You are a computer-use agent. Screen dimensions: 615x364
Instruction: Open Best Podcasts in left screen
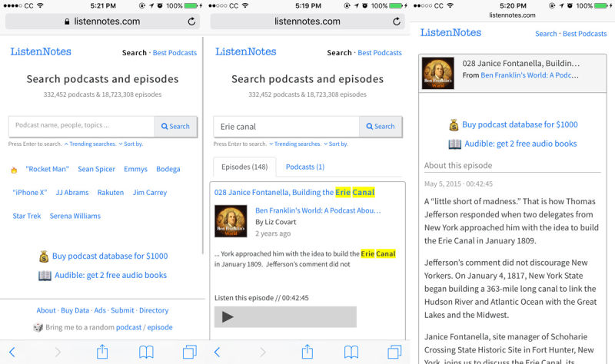[x=175, y=52]
